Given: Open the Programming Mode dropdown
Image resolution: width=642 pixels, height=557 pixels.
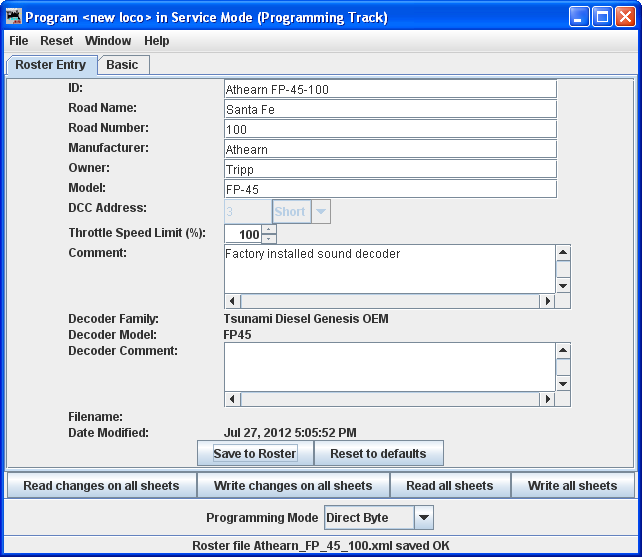Looking at the screenshot, I should (x=423, y=518).
